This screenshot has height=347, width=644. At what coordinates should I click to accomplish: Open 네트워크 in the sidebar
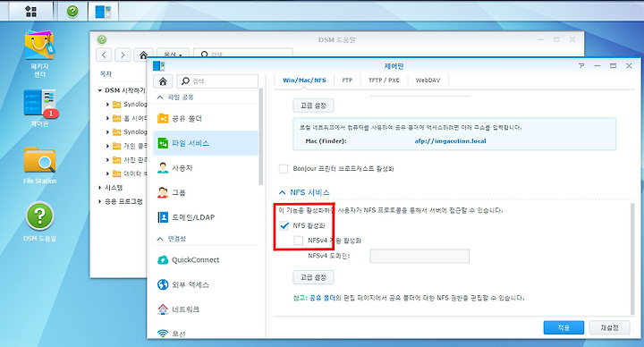206,309
